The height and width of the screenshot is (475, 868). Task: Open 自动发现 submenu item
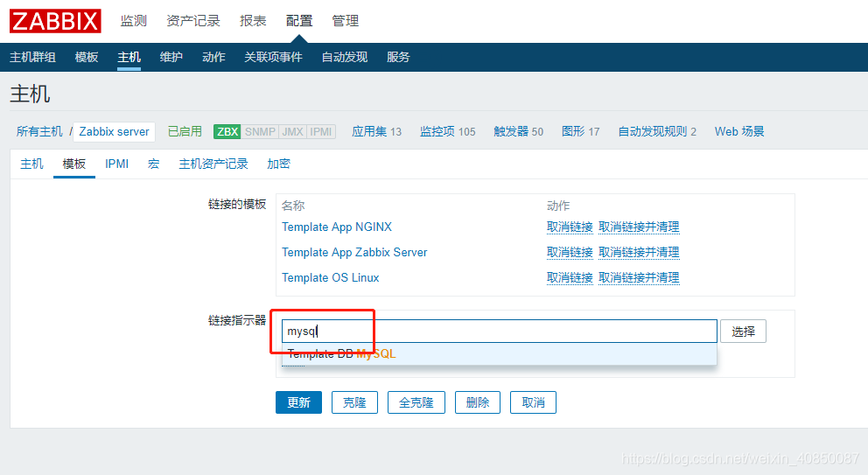[x=345, y=57]
